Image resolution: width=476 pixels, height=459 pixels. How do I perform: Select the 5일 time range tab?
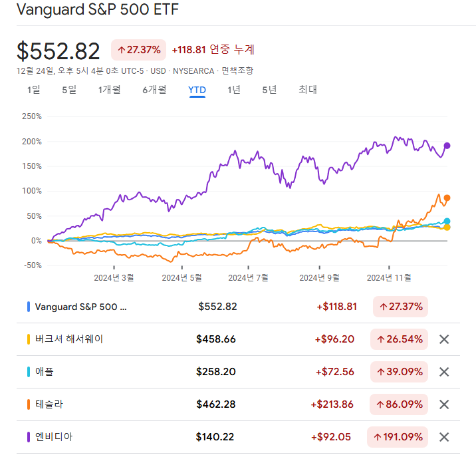coord(69,90)
